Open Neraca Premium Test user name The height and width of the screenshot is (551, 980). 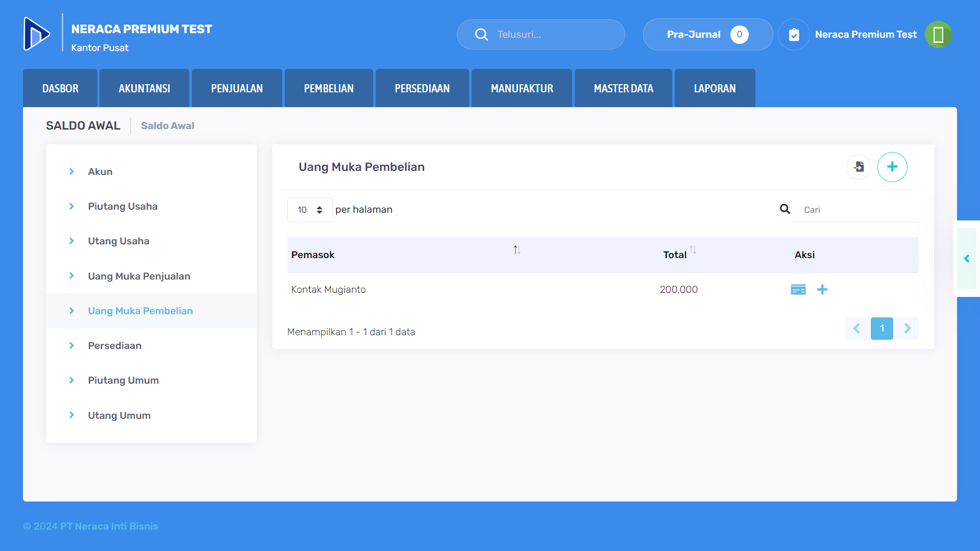tap(866, 34)
